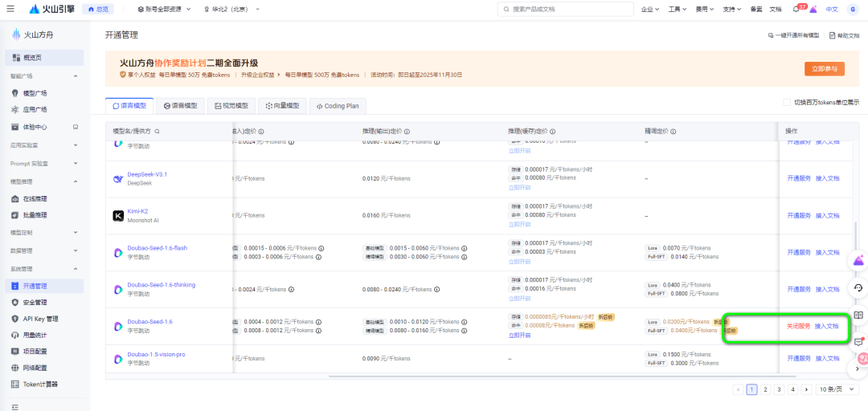Click the 立即参与 orange button
868x411 pixels.
[x=825, y=68]
